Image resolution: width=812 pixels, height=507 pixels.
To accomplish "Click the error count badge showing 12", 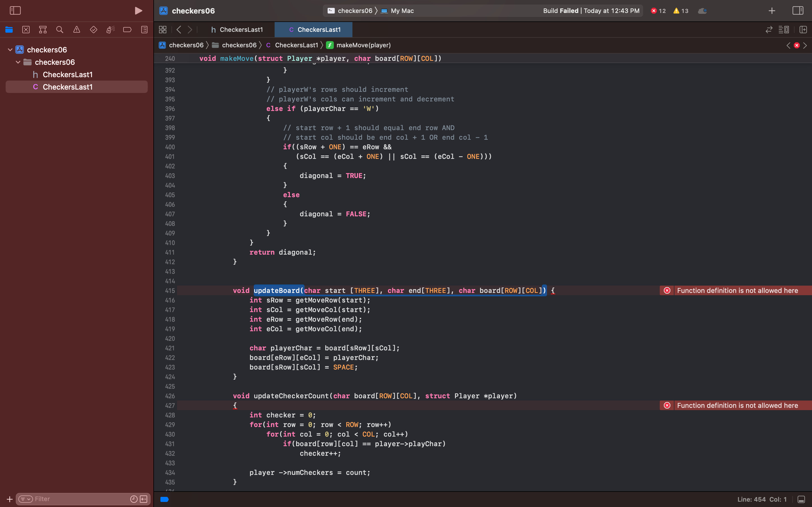I will (x=658, y=10).
